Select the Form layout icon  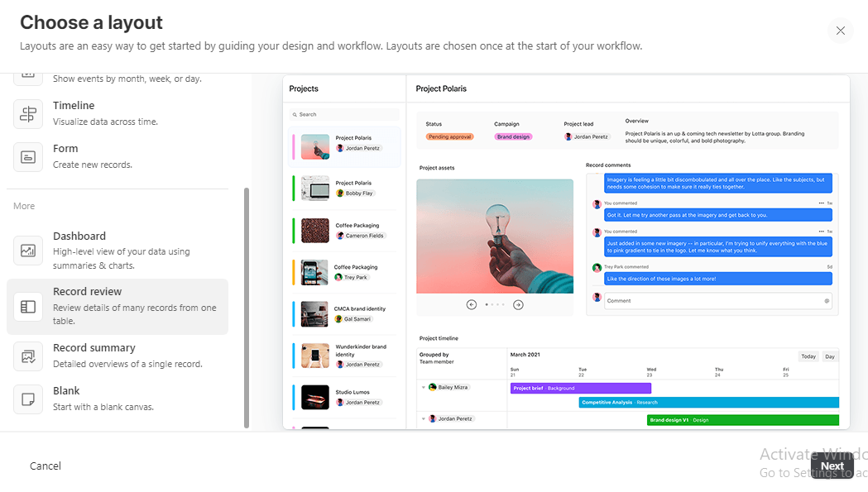[x=28, y=154]
